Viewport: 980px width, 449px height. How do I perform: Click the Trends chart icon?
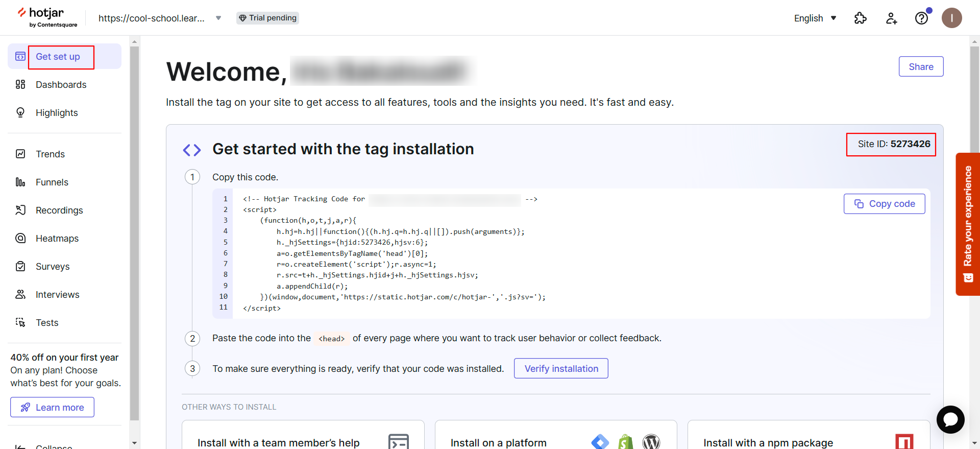tap(20, 154)
